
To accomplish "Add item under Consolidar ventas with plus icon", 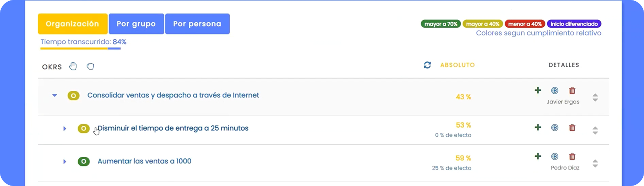I will tap(538, 90).
